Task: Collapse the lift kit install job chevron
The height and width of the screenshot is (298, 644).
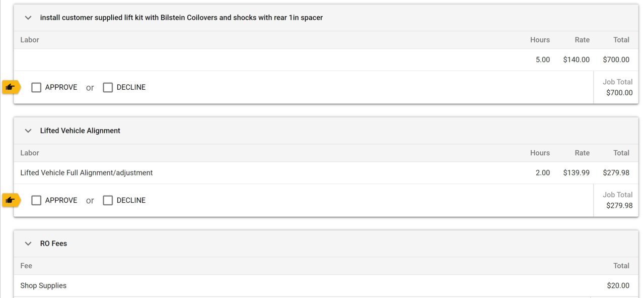Action: [x=28, y=18]
